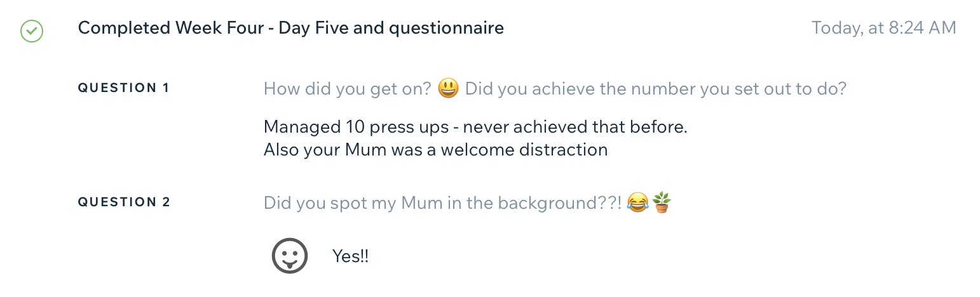Screen dimensions: 980x297
Task: Click the potted plant emoji
Action: coord(662,203)
